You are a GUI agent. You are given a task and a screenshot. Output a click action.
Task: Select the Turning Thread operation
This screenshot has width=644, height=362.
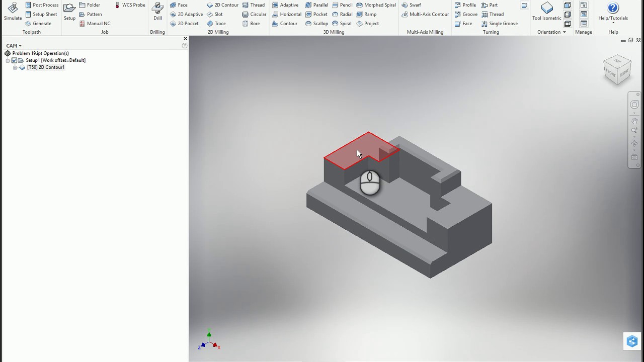pos(493,14)
